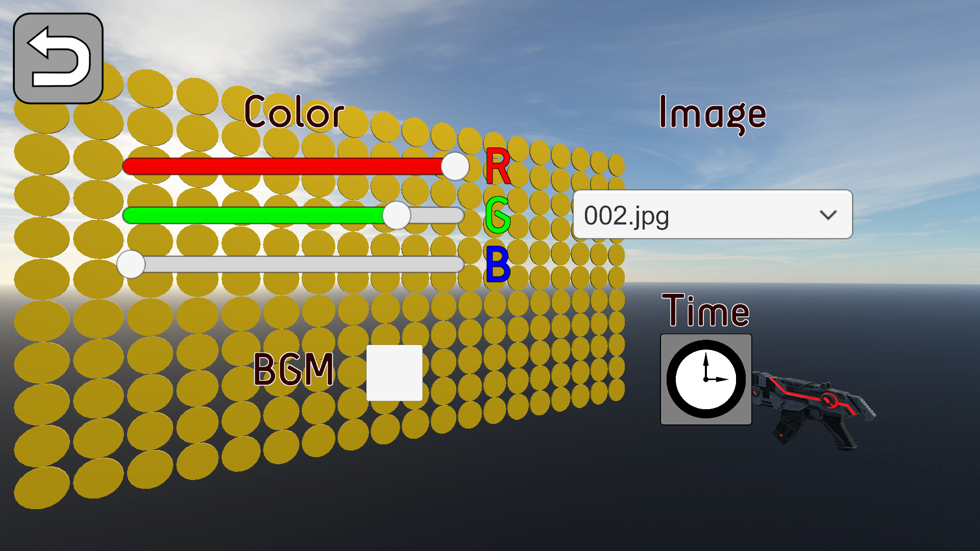Screen dimensions: 980x551
Task: Click the BGM label text
Action: click(294, 369)
